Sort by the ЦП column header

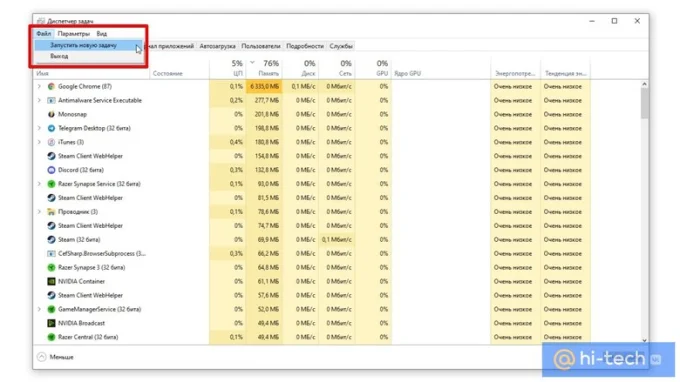coord(228,68)
